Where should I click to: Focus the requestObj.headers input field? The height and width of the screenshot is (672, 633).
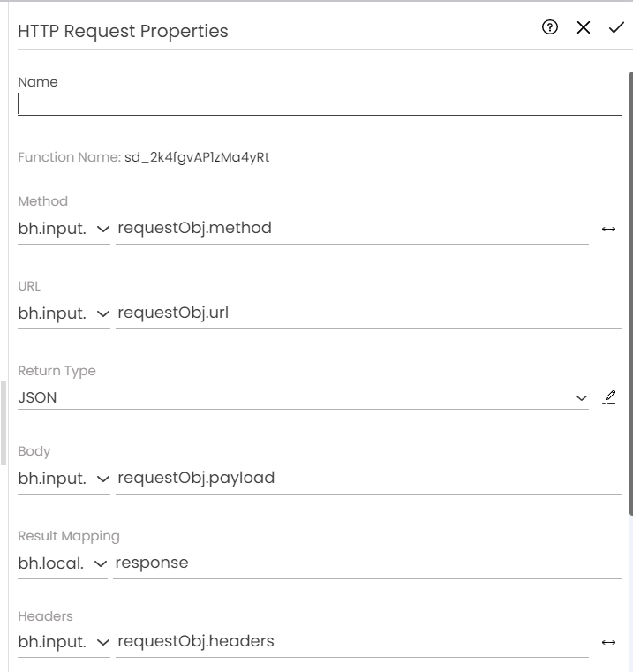tap(352, 643)
